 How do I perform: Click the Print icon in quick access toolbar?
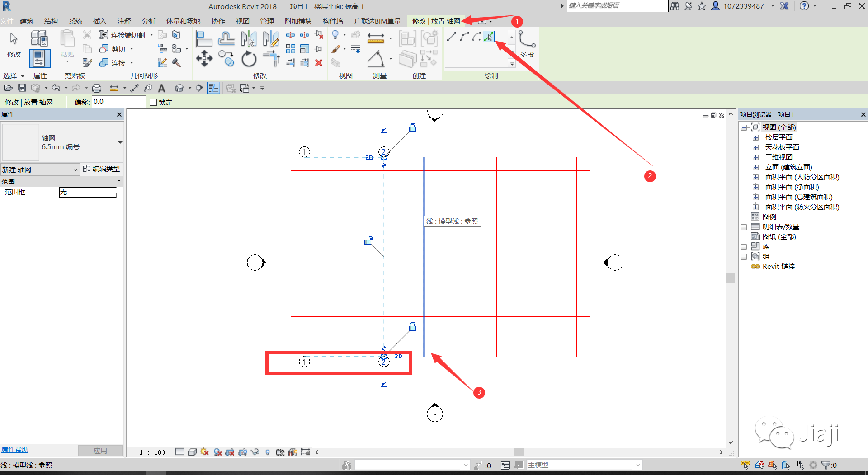(97, 88)
